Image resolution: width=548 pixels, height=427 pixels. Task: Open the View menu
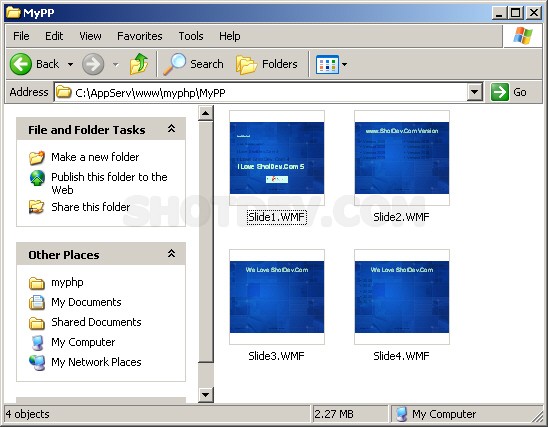[x=90, y=36]
